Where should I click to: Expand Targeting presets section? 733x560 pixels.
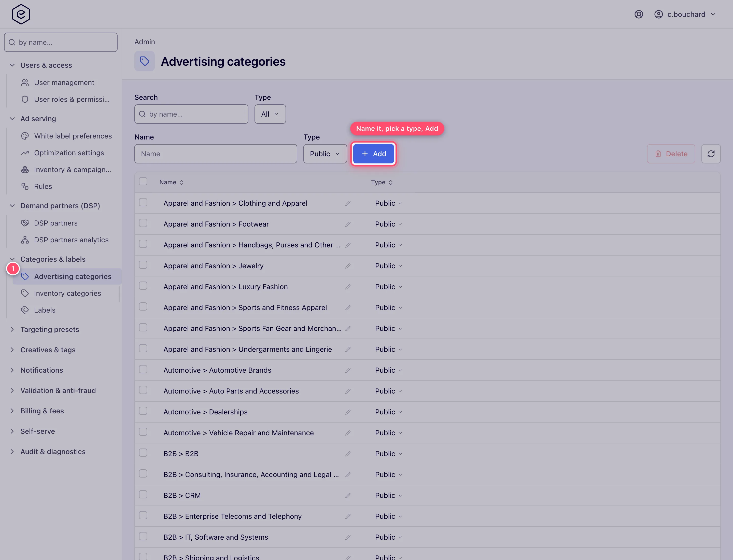(50, 330)
